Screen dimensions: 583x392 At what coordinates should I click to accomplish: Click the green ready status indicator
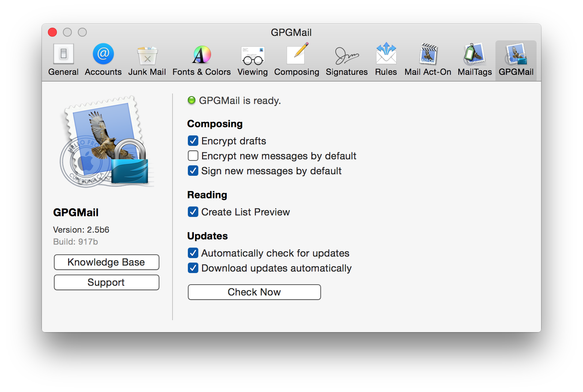tap(192, 100)
